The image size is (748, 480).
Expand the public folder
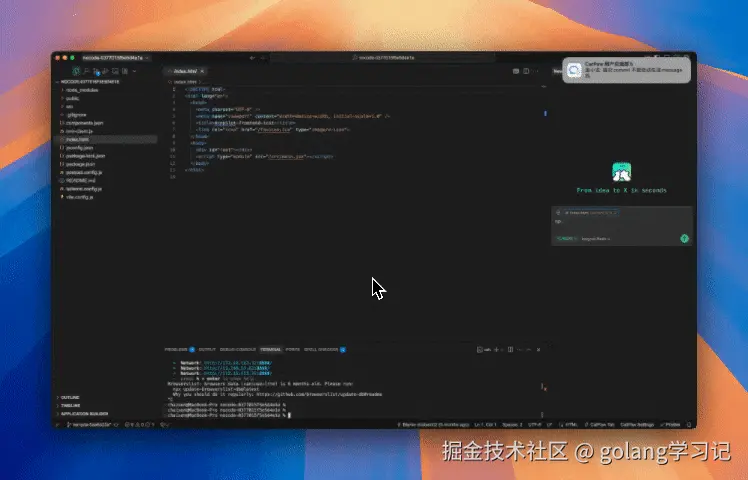coord(73,98)
